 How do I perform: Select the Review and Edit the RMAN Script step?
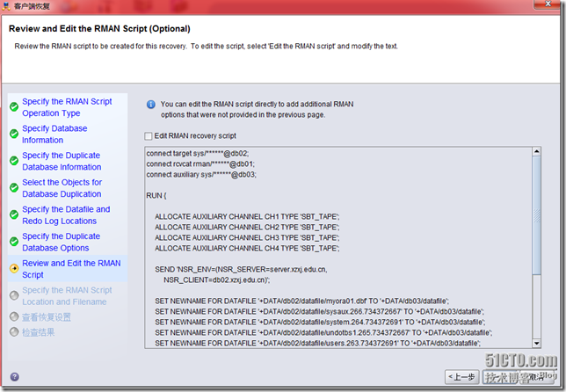click(71, 269)
